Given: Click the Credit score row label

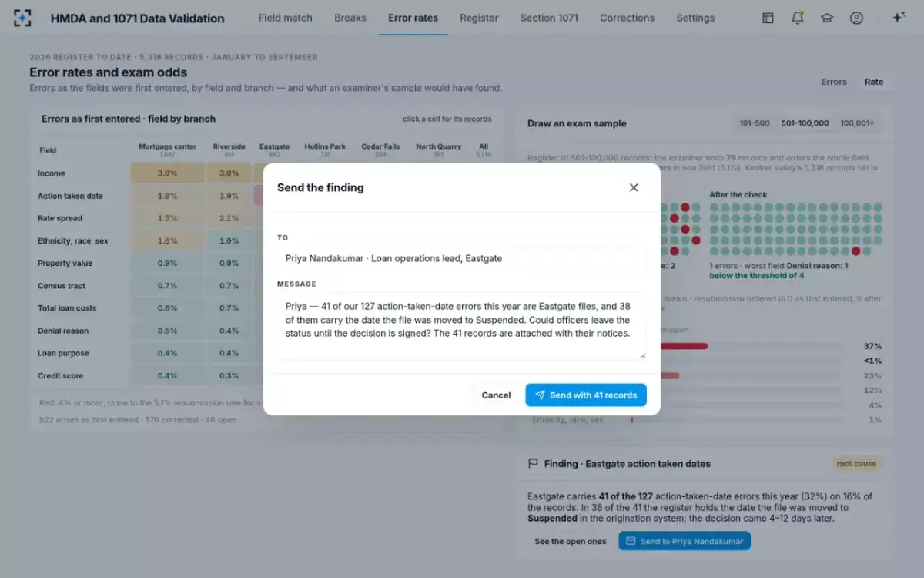Looking at the screenshot, I should coord(61,376).
